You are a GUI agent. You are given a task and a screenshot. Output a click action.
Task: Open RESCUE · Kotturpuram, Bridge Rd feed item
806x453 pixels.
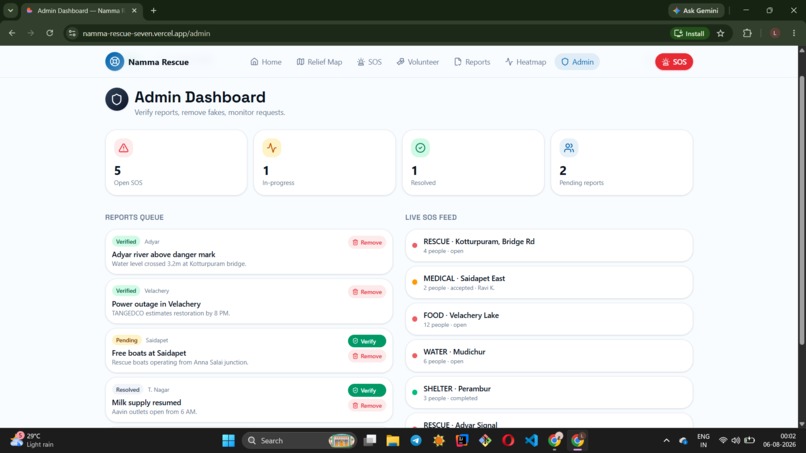click(x=548, y=245)
